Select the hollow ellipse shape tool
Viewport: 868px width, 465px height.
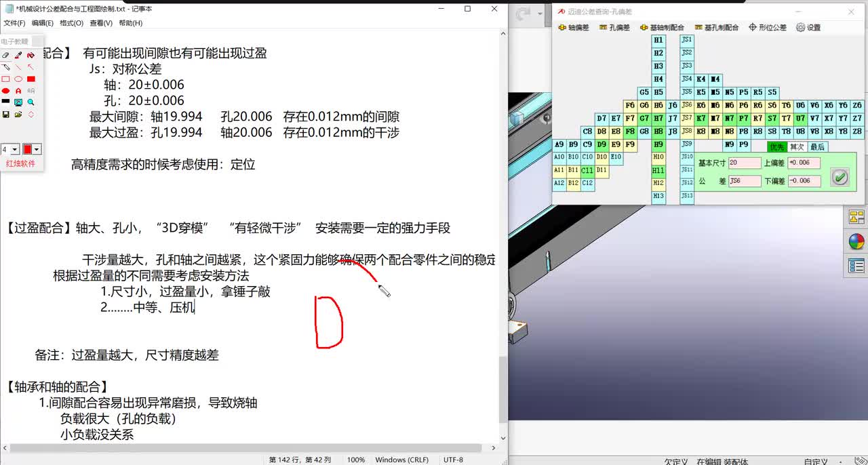18,79
